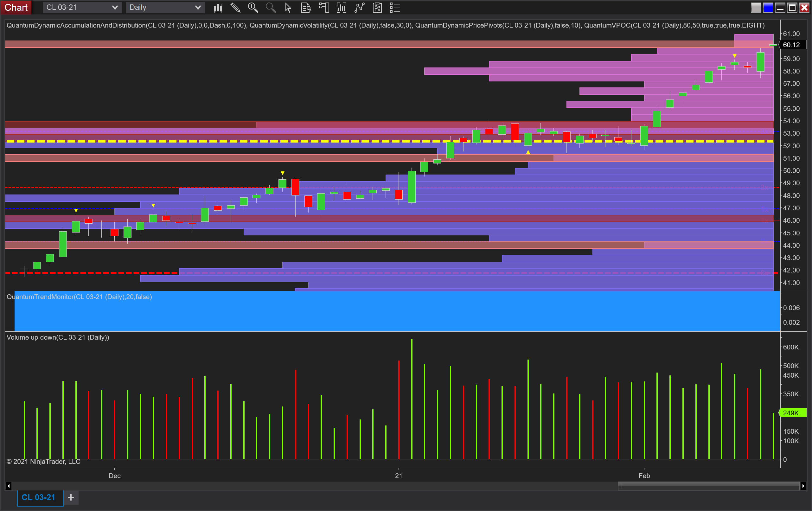This screenshot has width=812, height=511.
Task: Open the data series bars icon
Action: 342,7
